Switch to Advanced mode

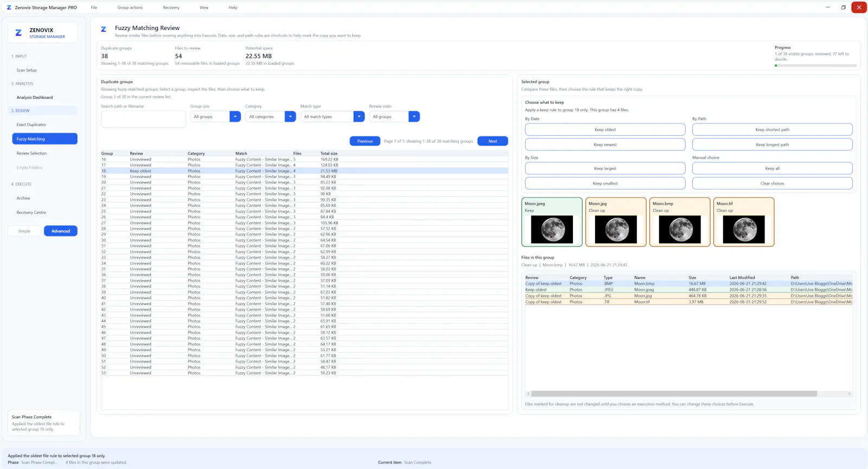point(61,231)
